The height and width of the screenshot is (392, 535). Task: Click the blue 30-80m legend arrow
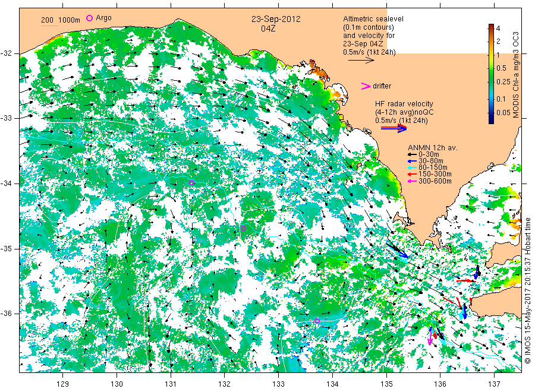click(412, 161)
